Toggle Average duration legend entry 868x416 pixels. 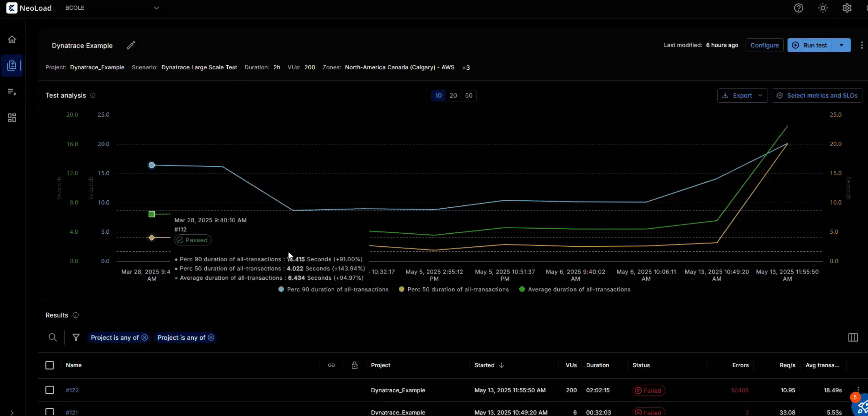(575, 289)
